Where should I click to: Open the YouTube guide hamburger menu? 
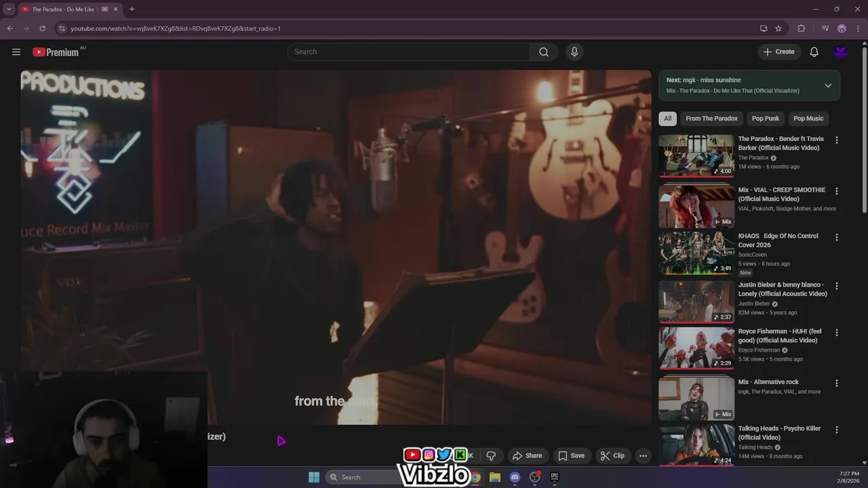(x=16, y=52)
